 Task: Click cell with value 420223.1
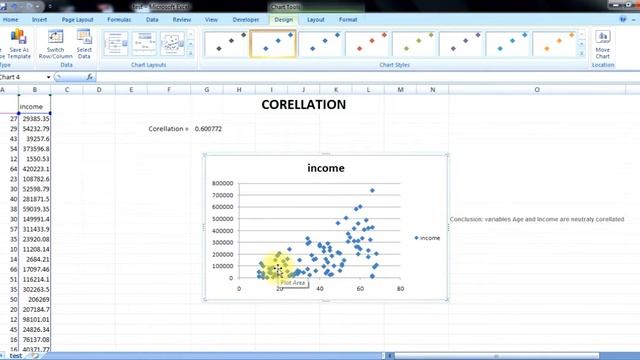35,169
